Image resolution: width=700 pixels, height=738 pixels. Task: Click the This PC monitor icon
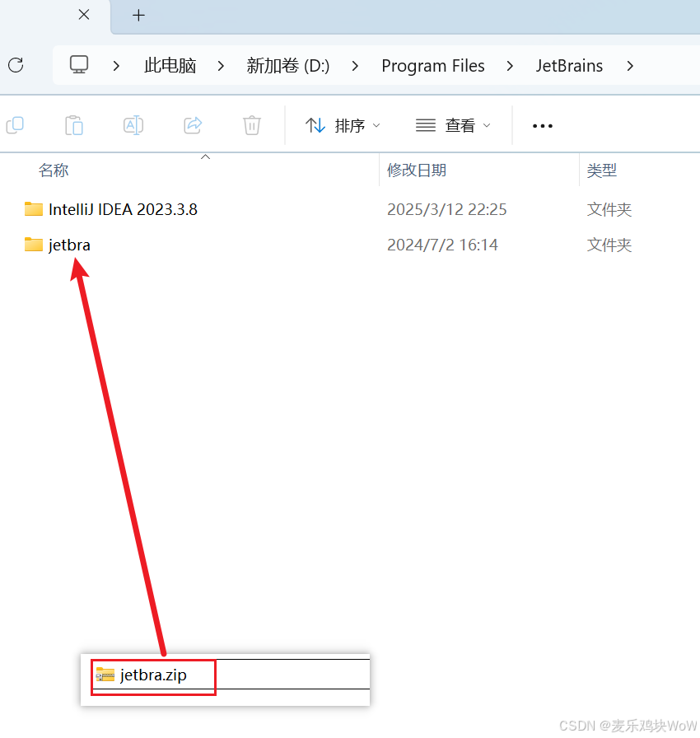(x=79, y=64)
